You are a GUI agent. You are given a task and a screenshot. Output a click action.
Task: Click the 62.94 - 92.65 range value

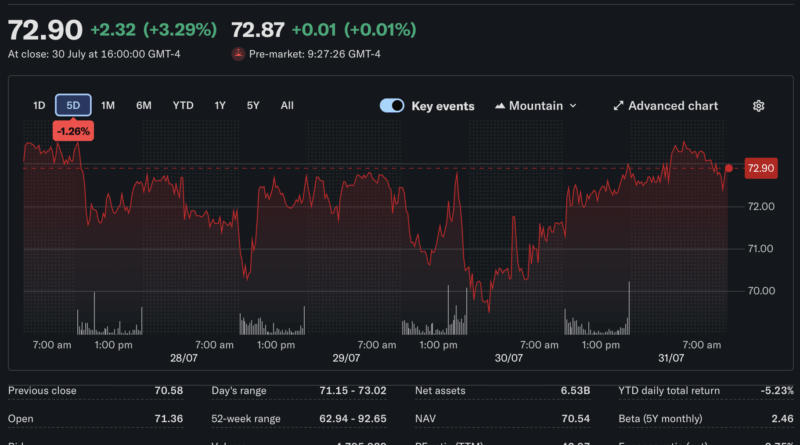point(353,418)
